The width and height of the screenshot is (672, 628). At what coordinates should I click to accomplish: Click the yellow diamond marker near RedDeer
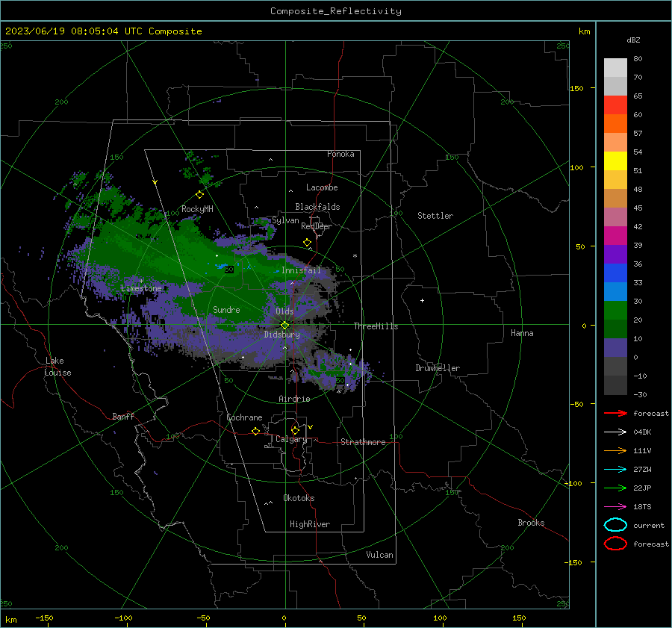(307, 243)
